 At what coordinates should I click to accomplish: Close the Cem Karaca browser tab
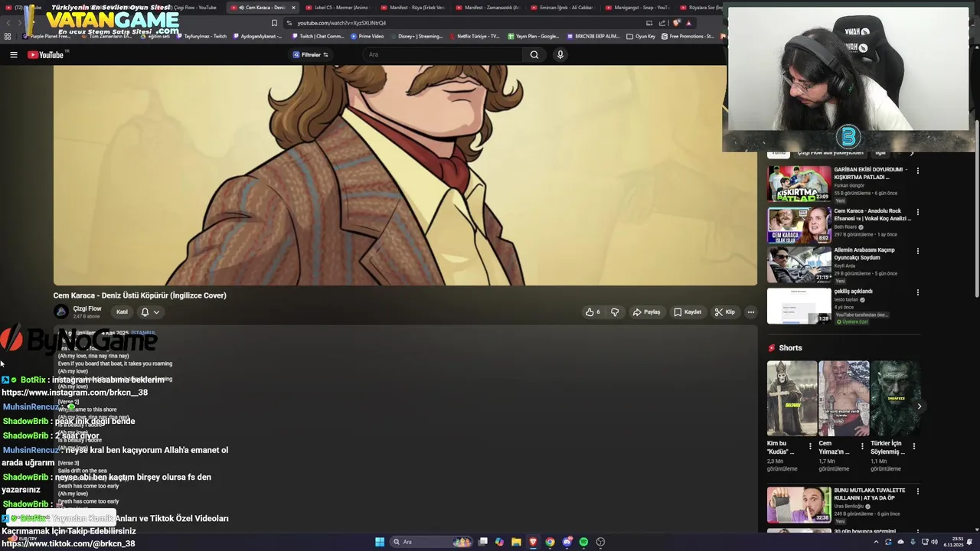click(x=293, y=8)
